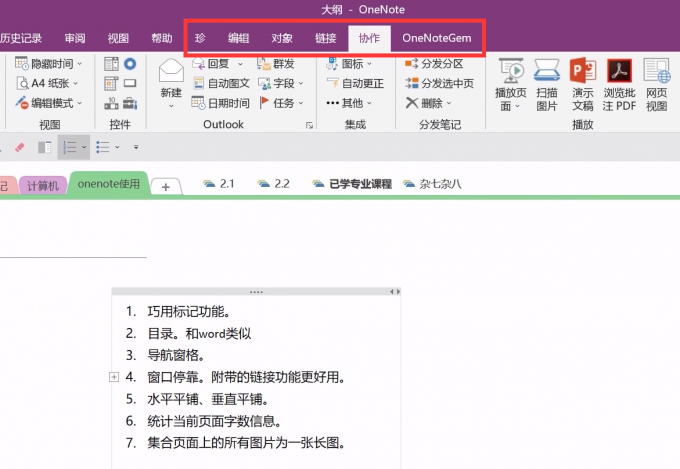This screenshot has width=680, height=469.
Task: Open the 历史记录 ribbon tab
Action: (x=21, y=38)
